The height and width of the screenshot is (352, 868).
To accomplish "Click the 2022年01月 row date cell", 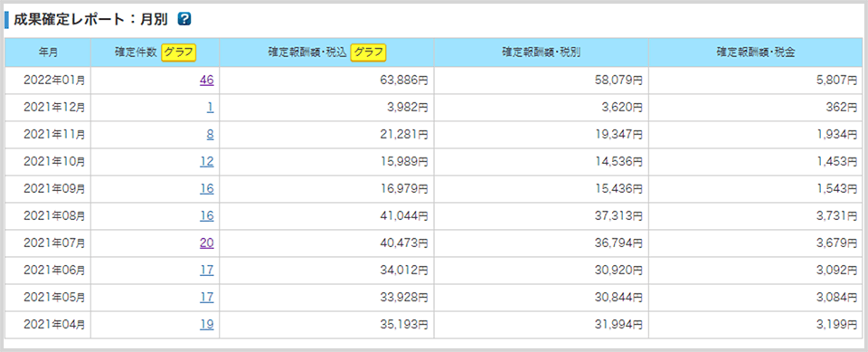I will (48, 81).
